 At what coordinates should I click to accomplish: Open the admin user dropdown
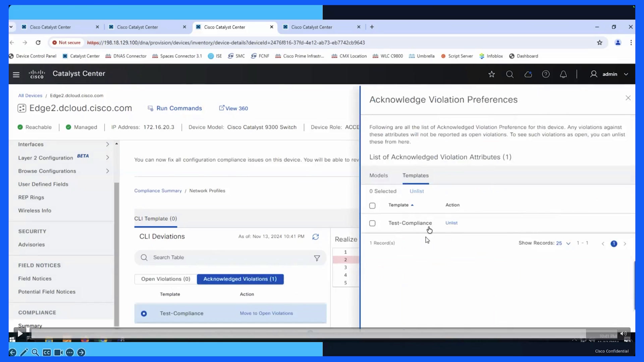[609, 74]
